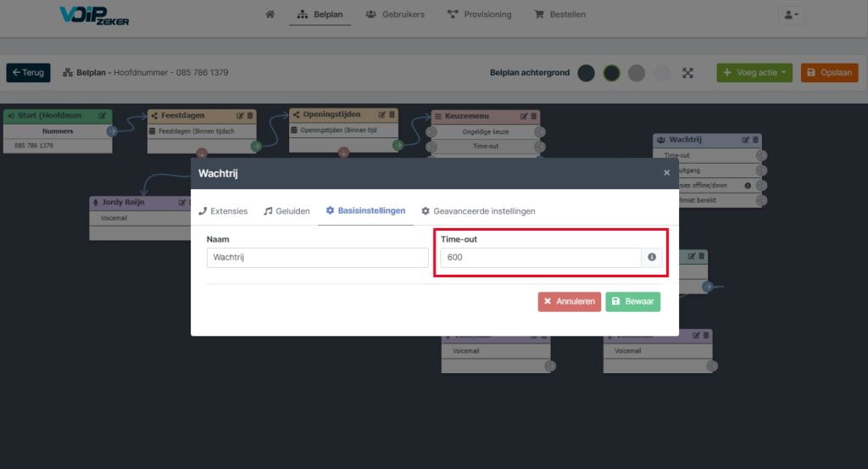868x469 pixels.
Task: Click the Keuzemenu Time-out right connector
Action: [539, 147]
